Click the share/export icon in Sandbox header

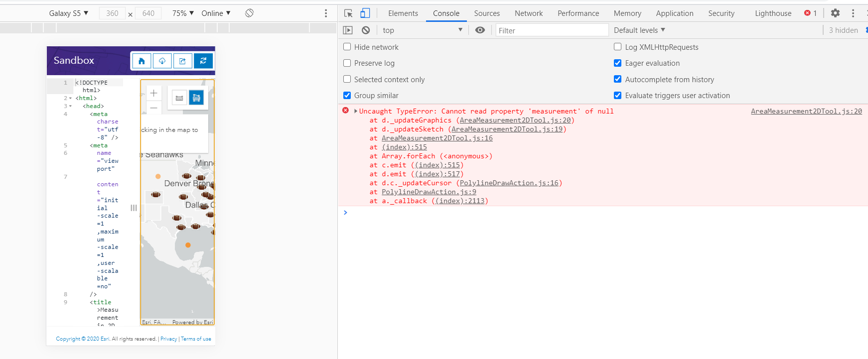182,61
